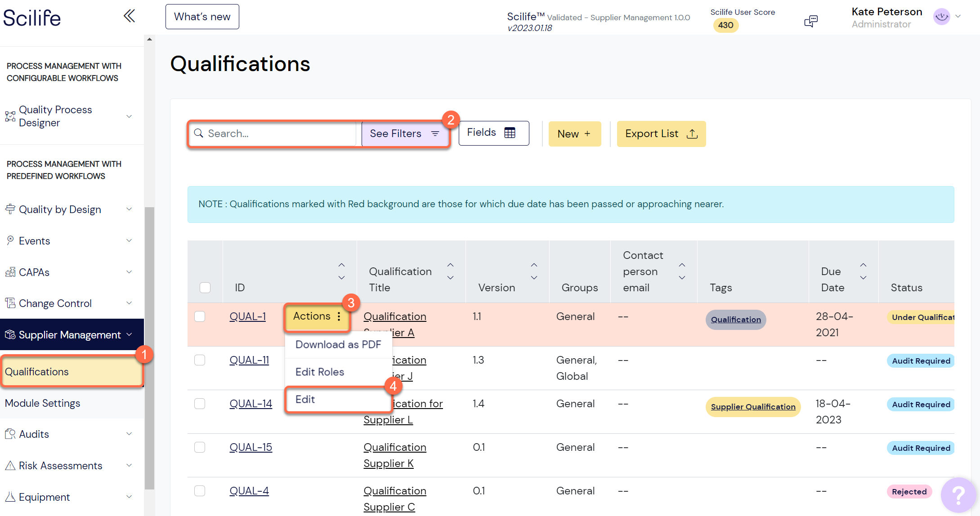This screenshot has height=516, width=980.
Task: Check the box for row QUAL-14
Action: [x=200, y=404]
